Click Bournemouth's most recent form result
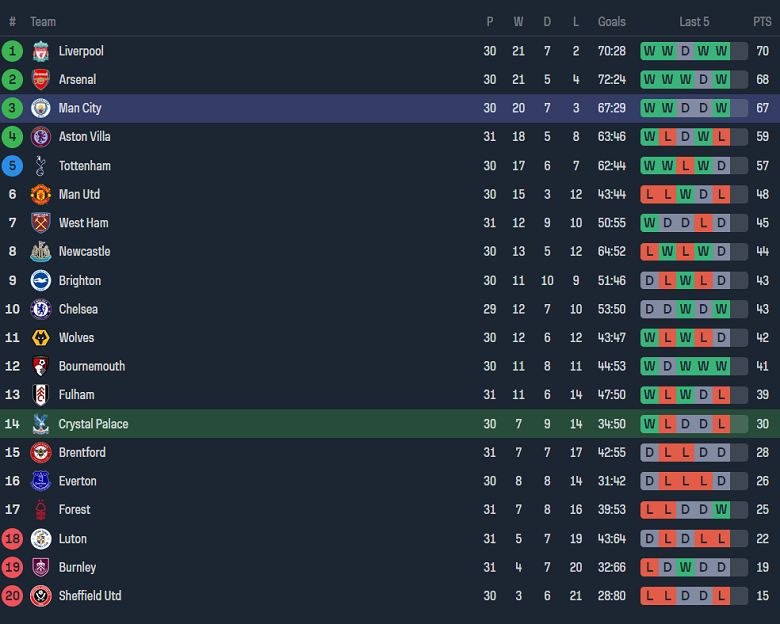 (721, 367)
